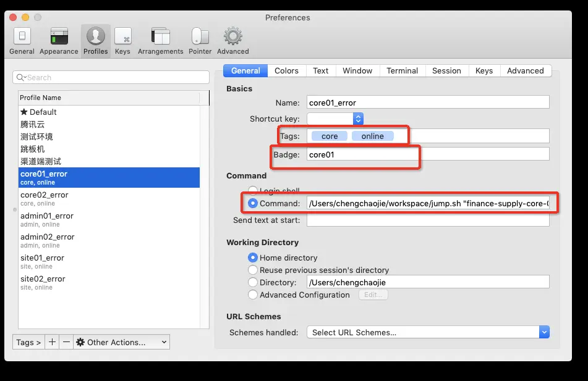Screen dimensions: 588x381
Task: Switch to the profile Advanced tab
Action: tap(526, 71)
